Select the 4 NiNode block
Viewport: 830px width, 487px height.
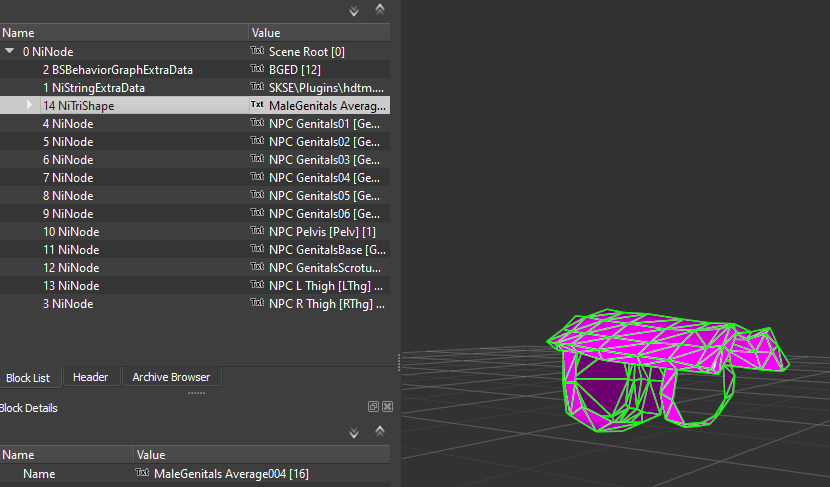click(x=68, y=124)
